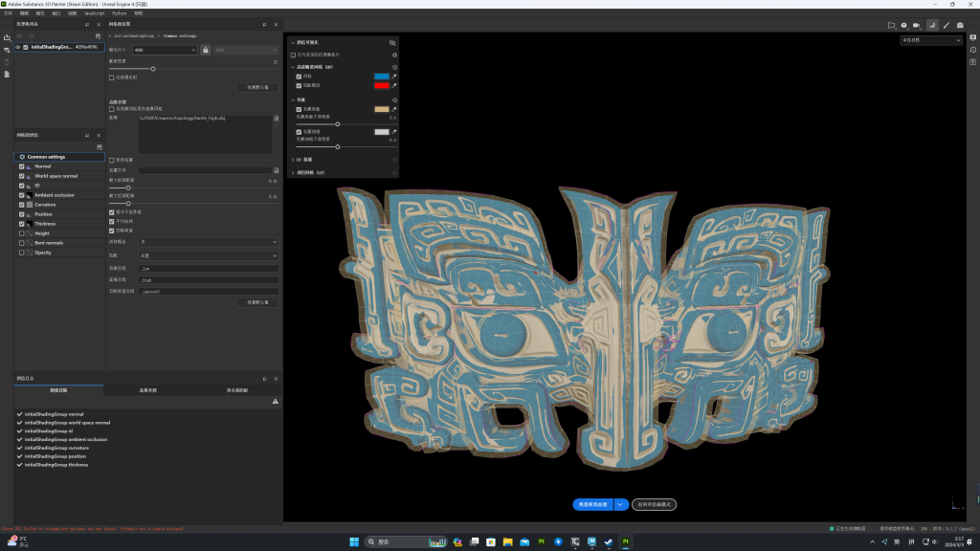Pick color with eyedropper beside grey swatch
The height and width of the screenshot is (551, 980).
coord(393,132)
